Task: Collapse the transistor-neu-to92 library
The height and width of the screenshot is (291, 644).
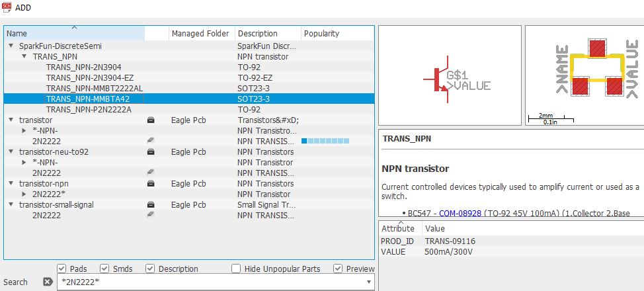Action: tap(11, 151)
